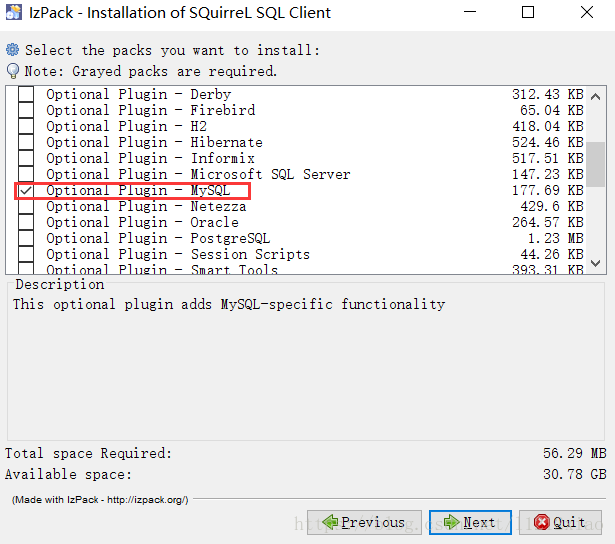
Task: Select row 'Optional Plugin - H2'
Action: [x=296, y=126]
